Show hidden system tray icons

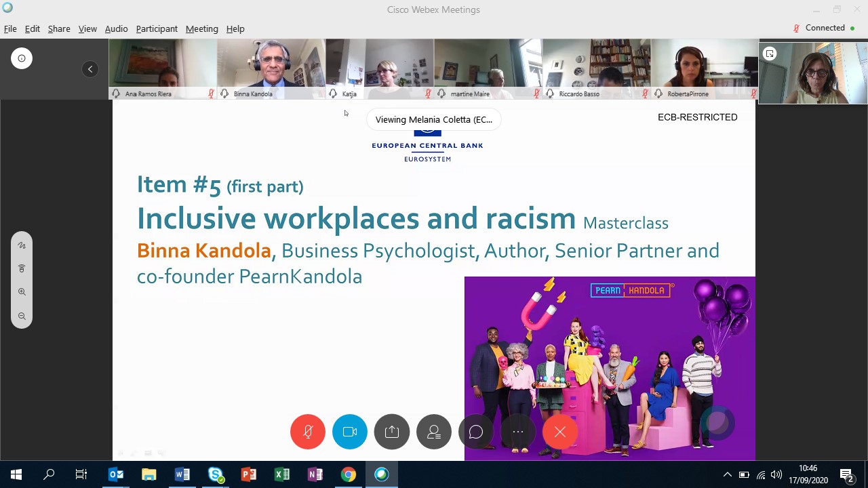[728, 474]
